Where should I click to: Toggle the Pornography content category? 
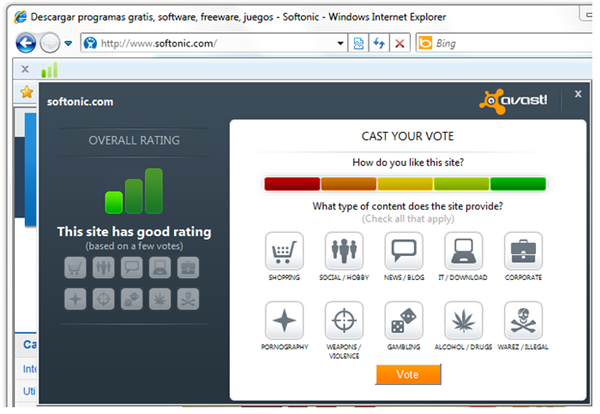point(284,321)
